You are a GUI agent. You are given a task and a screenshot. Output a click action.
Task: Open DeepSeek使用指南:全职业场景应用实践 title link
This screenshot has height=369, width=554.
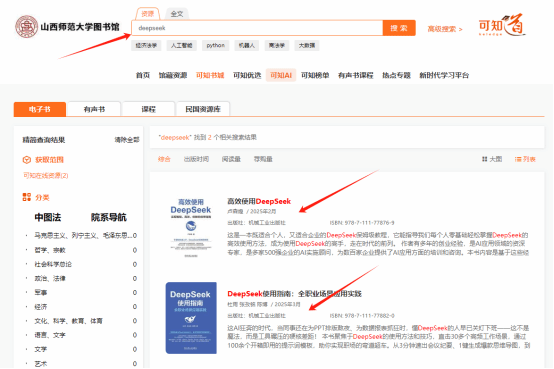294,294
